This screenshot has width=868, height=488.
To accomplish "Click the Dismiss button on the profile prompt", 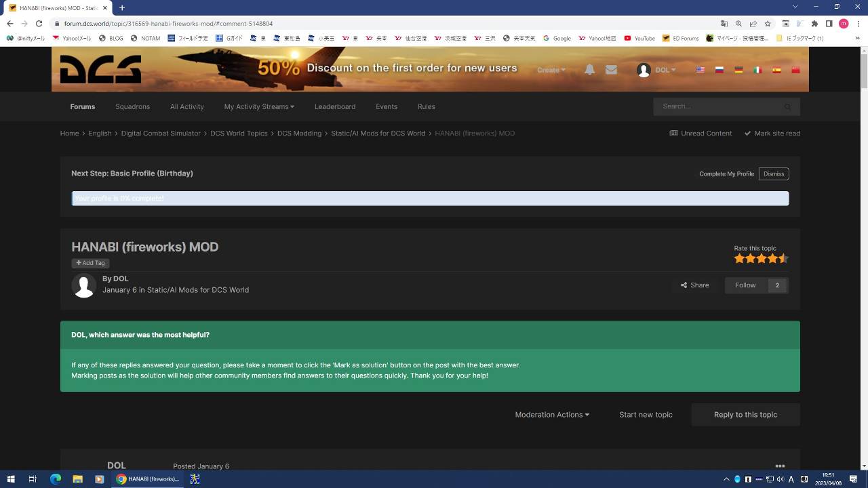I will pyautogui.click(x=774, y=174).
